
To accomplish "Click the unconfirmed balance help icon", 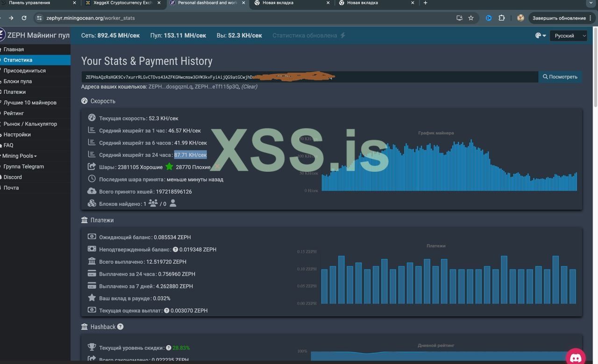I will coord(175,250).
